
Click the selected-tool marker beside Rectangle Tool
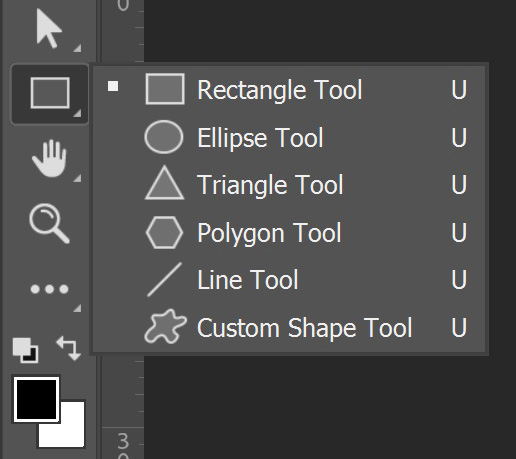point(113,86)
